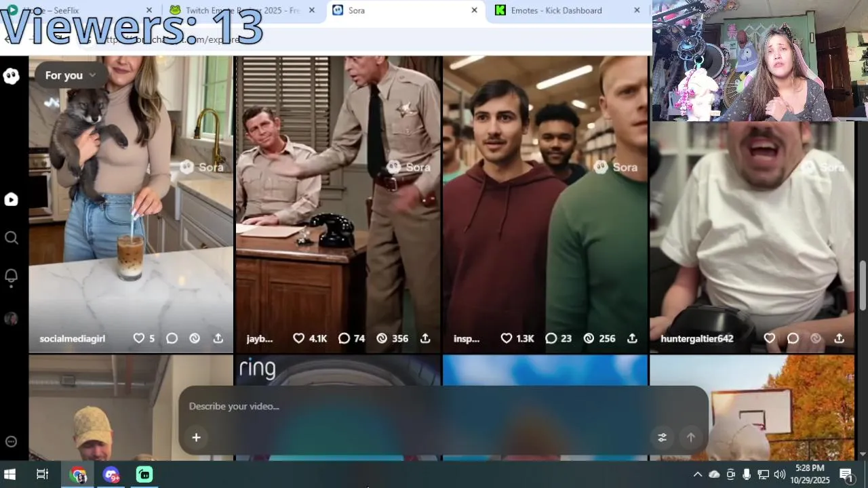Open Task View on the taskbar
Viewport: 868px width, 488px height.
pyautogui.click(x=42, y=474)
